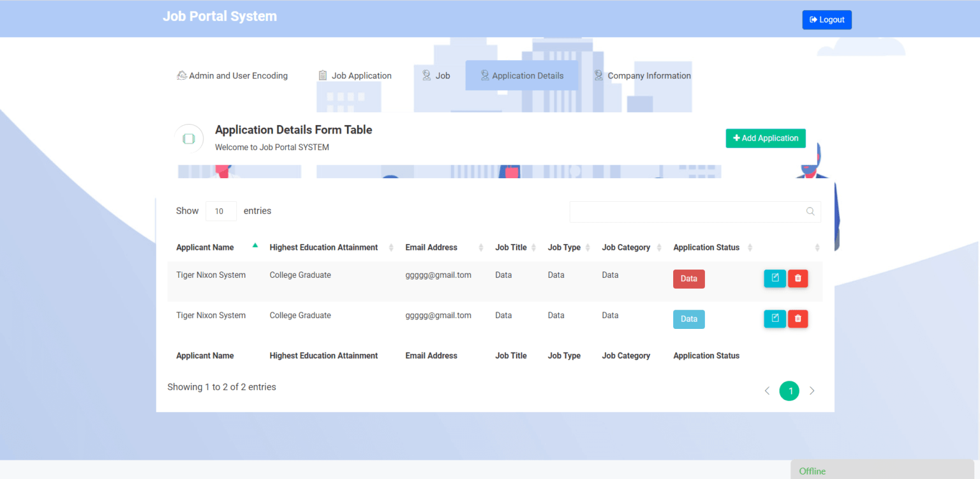This screenshot has height=479, width=980.
Task: Go to previous page arrow
Action: pyautogui.click(x=767, y=391)
